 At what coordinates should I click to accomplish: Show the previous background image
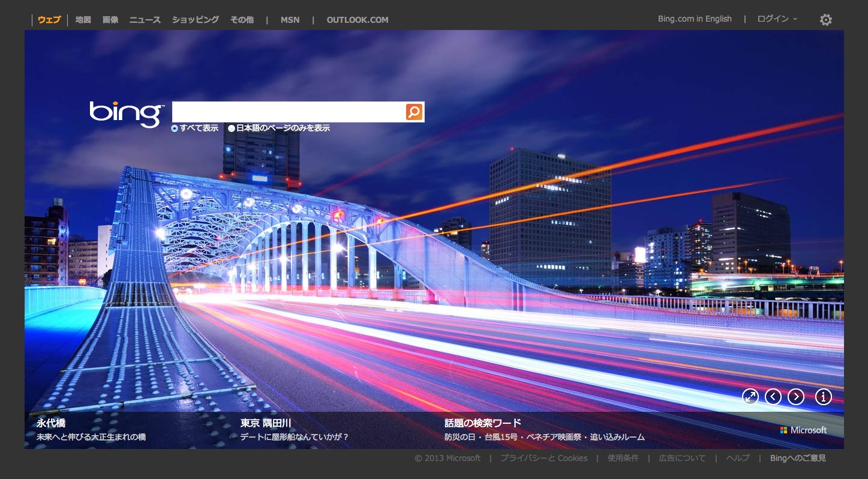(x=773, y=397)
